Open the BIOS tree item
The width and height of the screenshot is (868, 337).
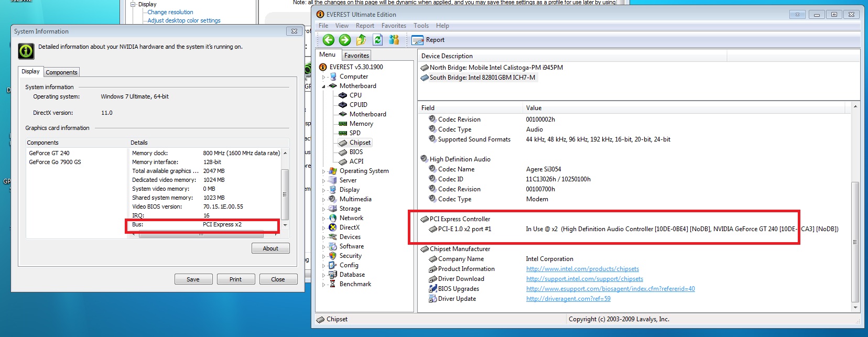[x=356, y=152]
